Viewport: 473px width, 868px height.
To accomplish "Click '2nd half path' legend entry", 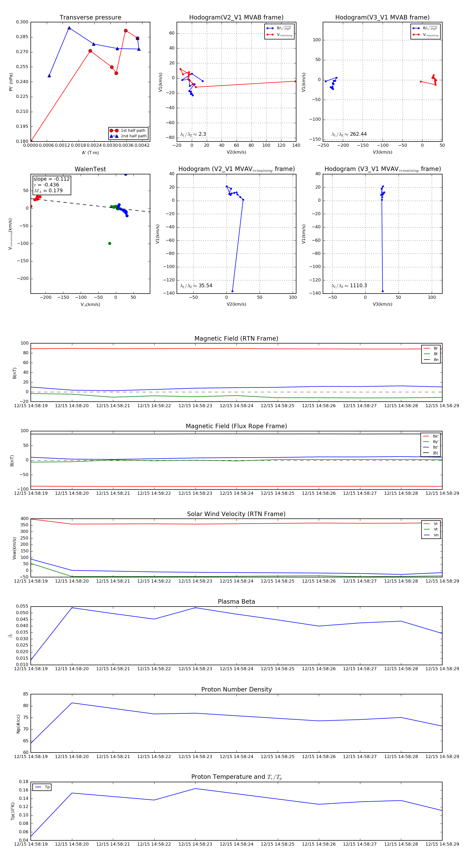I will click(x=128, y=136).
